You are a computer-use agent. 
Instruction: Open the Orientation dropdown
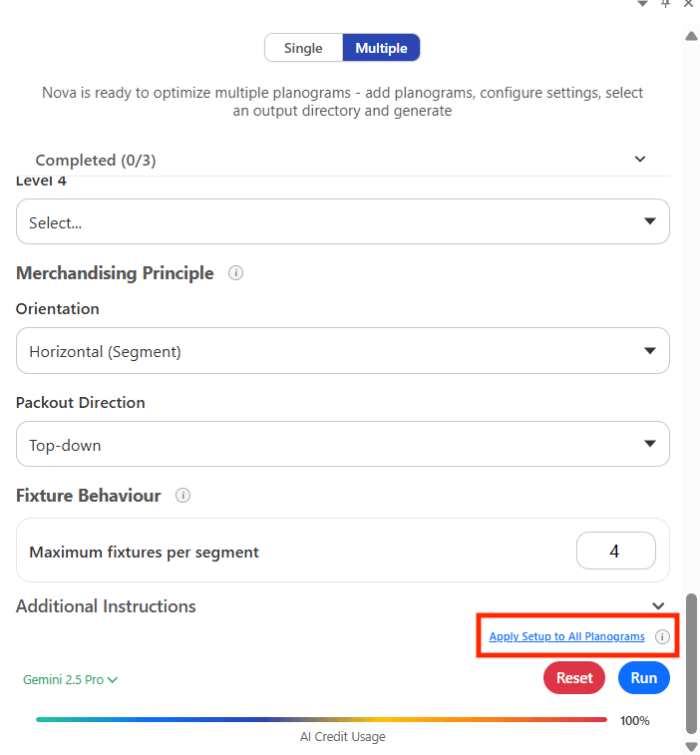(x=342, y=351)
